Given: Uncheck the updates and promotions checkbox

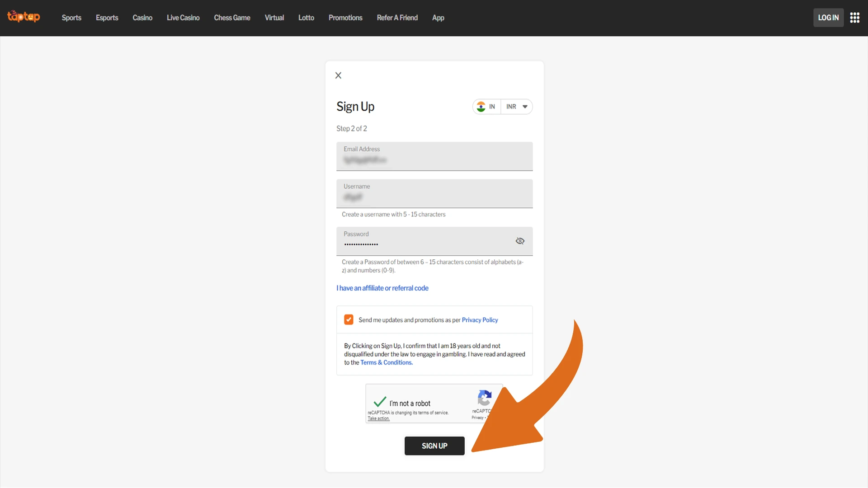Looking at the screenshot, I should 349,319.
